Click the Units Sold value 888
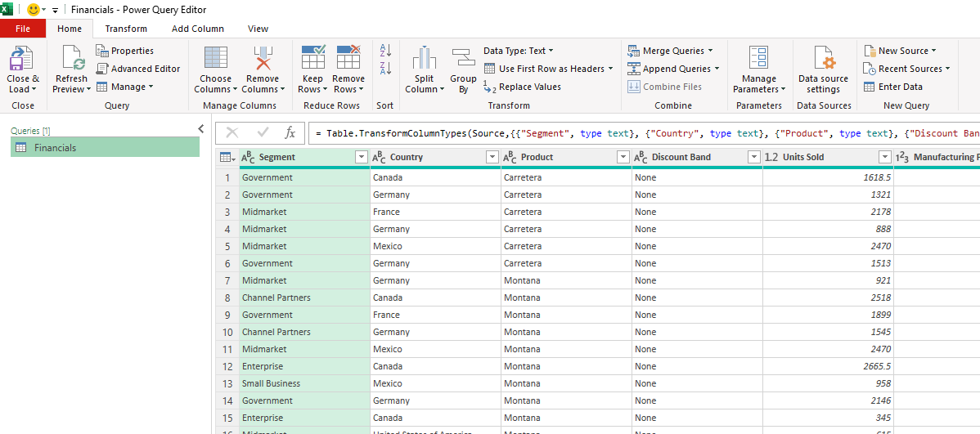Image resolution: width=980 pixels, height=434 pixels. [x=828, y=229]
